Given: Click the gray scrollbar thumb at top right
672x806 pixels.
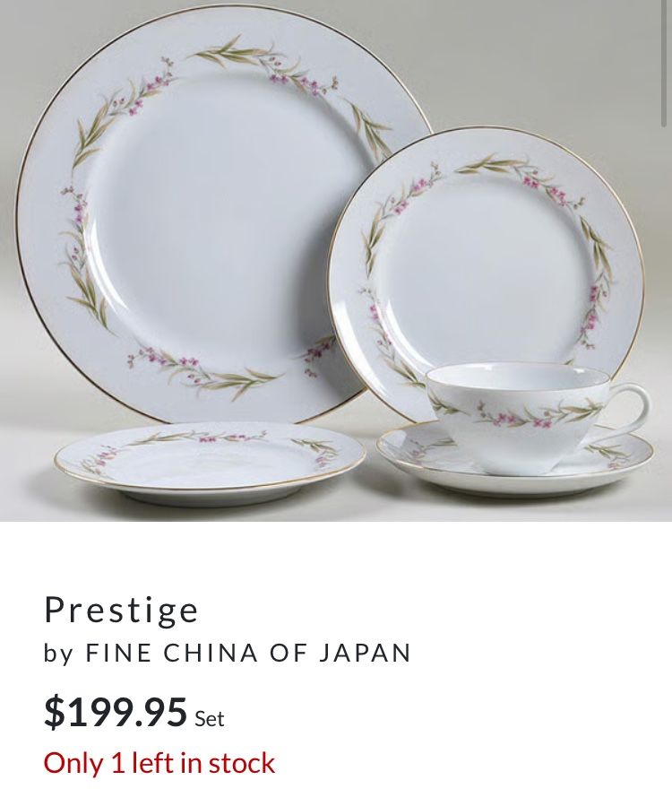Looking at the screenshot, I should click(666, 63).
